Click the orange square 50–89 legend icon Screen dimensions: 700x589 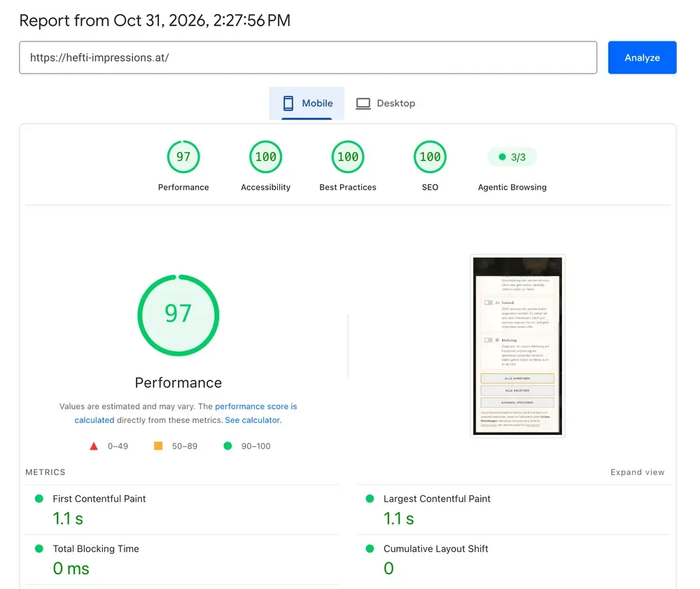pyautogui.click(x=158, y=445)
